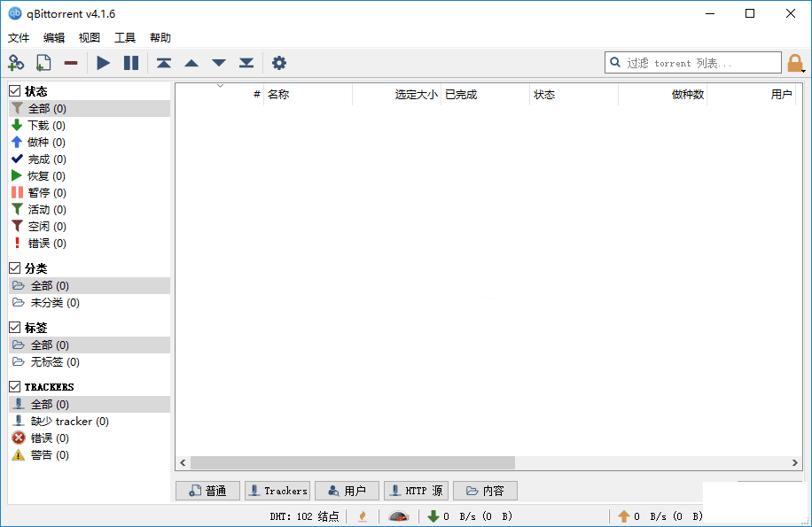Click the green download speed arrow
The width and height of the screenshot is (812, 527).
tap(433, 516)
